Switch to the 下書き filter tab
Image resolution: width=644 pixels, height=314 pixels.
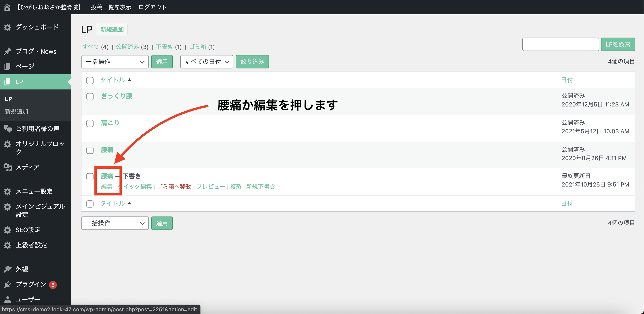click(164, 47)
